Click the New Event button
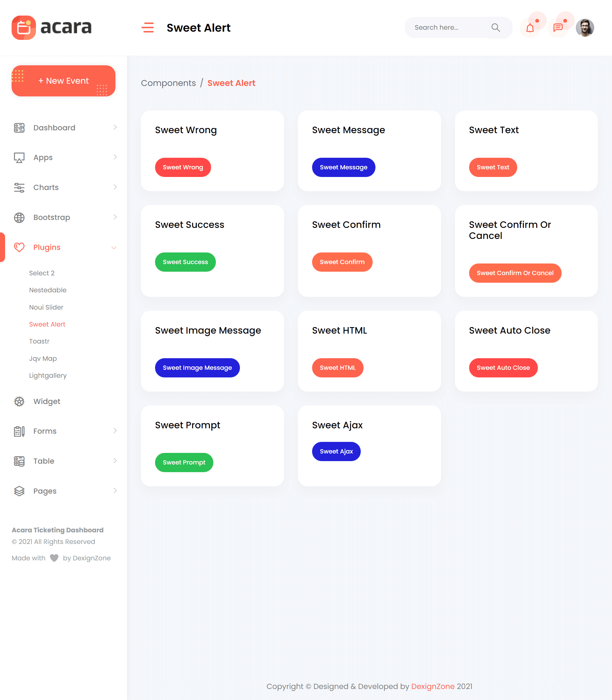Screen dimensions: 612x700 pos(64,81)
